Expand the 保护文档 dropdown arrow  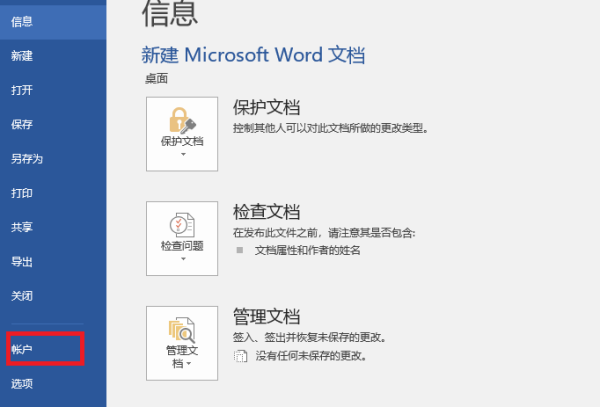click(183, 155)
